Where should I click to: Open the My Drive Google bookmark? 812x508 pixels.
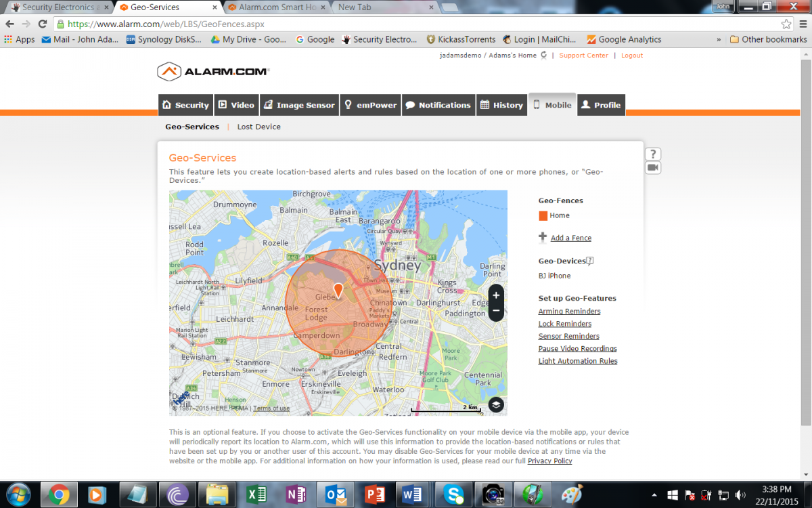pos(249,39)
